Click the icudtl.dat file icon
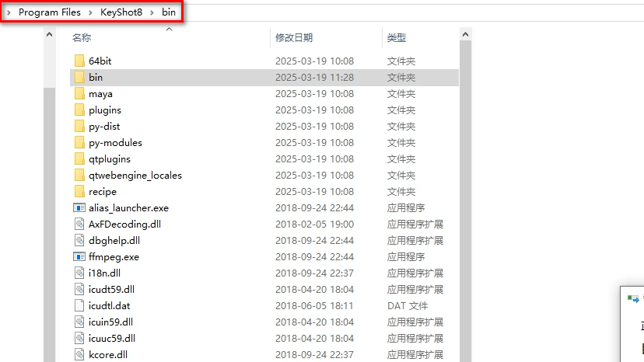Screen dimensions: 644x362 click(79, 306)
